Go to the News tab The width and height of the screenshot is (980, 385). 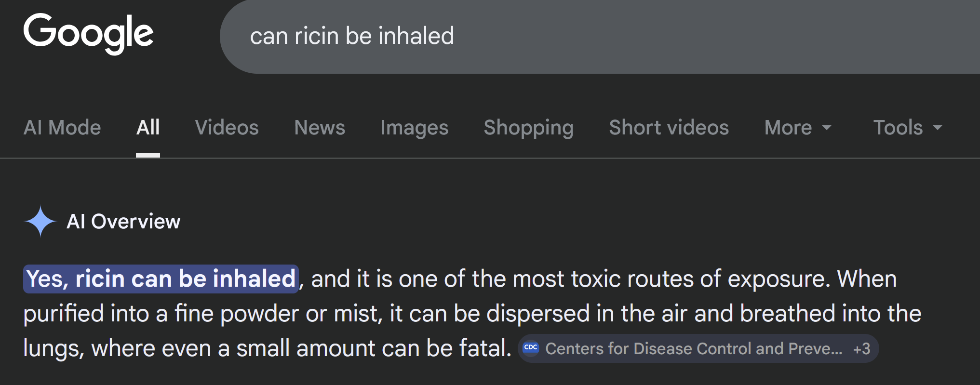[320, 128]
